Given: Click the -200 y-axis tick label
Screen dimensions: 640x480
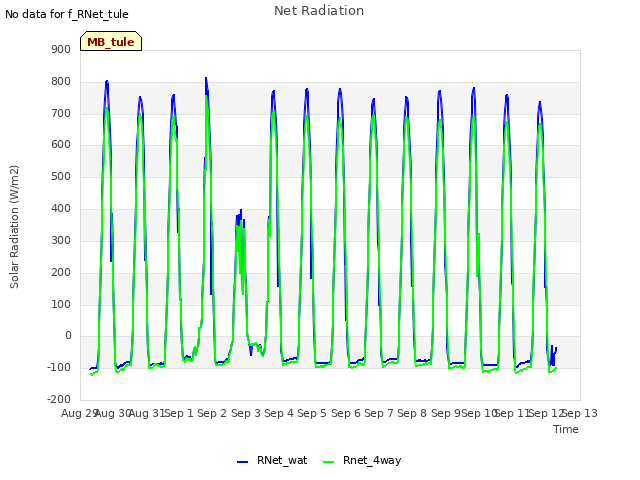Looking at the screenshot, I should (x=59, y=400).
